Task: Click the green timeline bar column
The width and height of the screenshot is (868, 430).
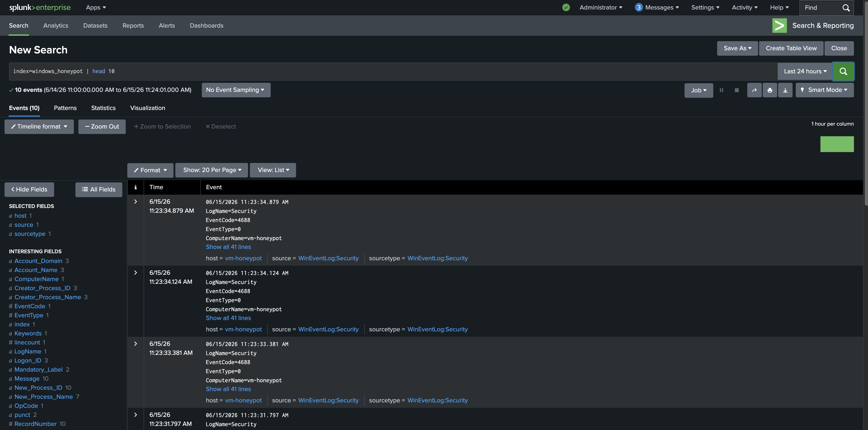Action: pos(837,144)
